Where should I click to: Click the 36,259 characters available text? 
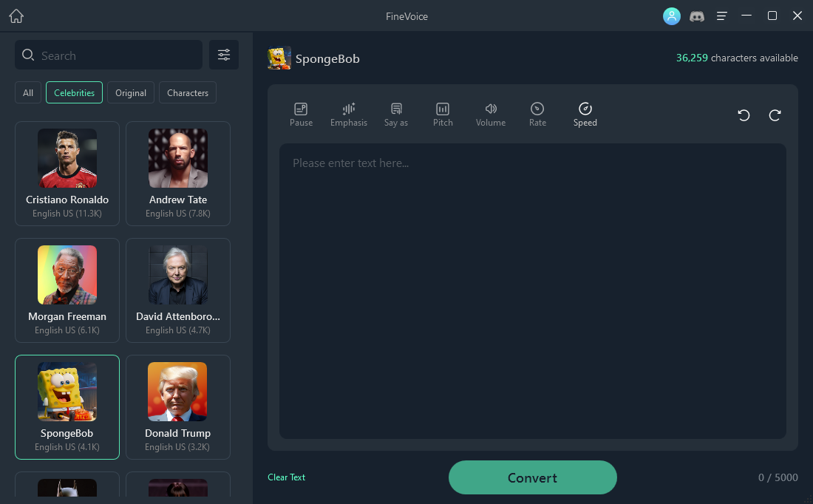(737, 58)
